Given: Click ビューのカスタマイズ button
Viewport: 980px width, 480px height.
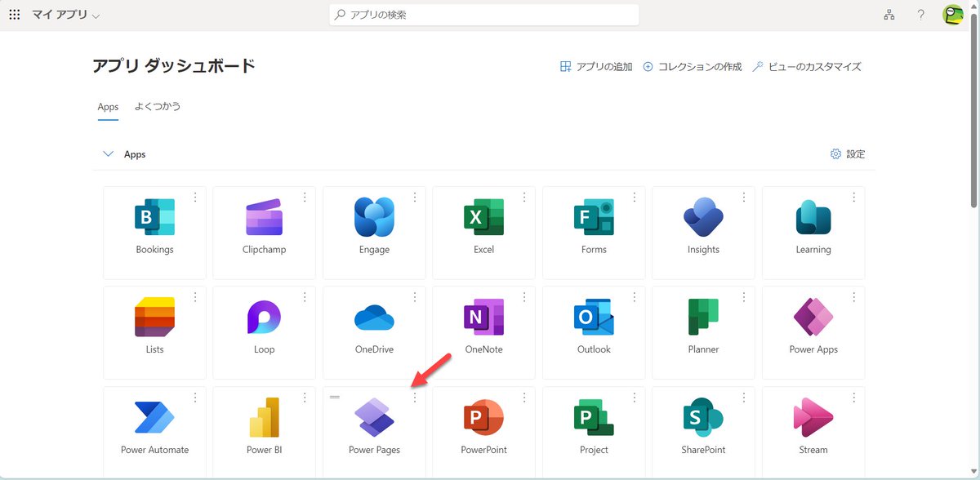Looking at the screenshot, I should [807, 67].
